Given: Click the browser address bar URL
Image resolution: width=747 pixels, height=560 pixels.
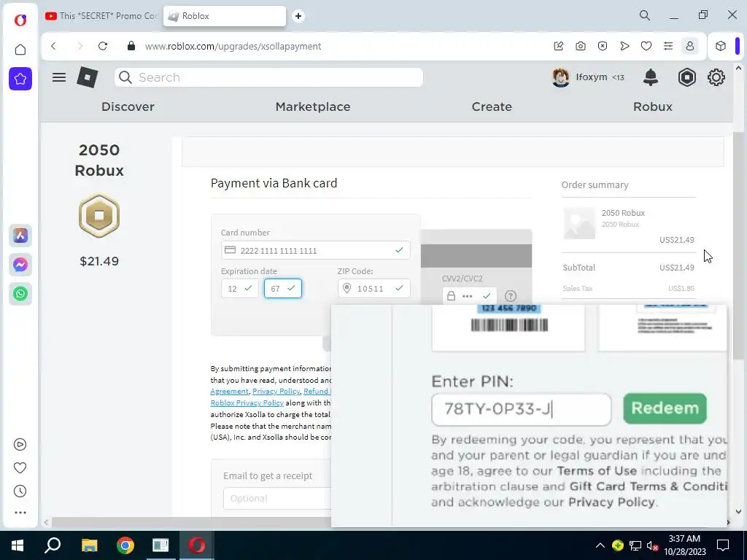Looking at the screenshot, I should point(233,46).
